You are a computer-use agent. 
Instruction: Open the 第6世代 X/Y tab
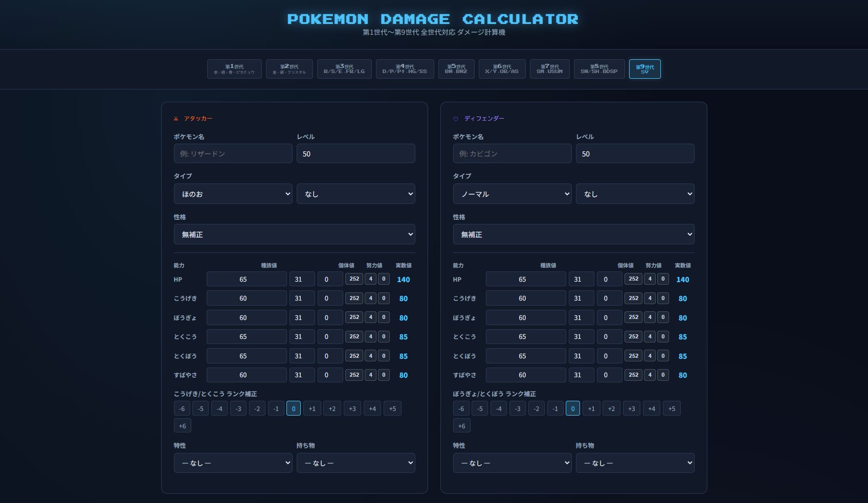coord(502,69)
